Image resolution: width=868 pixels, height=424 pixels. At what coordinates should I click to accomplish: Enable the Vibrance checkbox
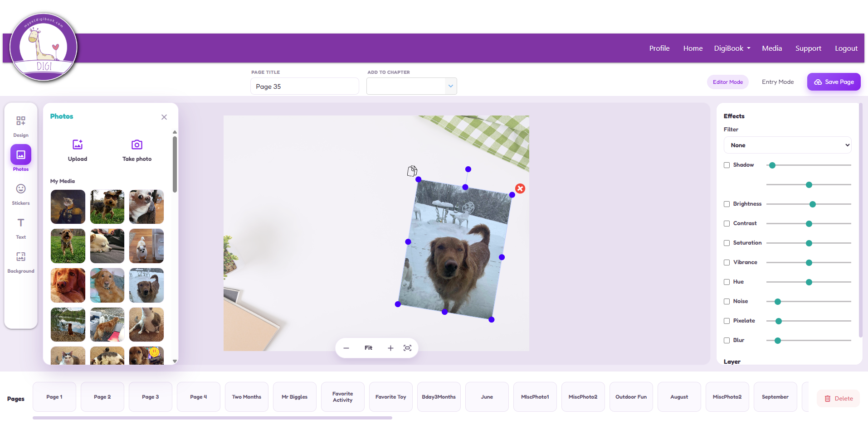(x=727, y=263)
